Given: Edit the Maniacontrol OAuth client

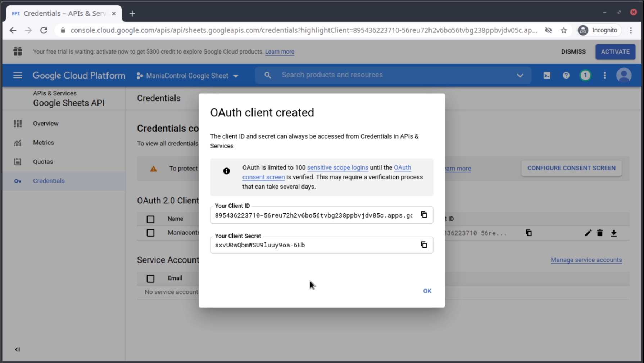Looking at the screenshot, I should (588, 233).
